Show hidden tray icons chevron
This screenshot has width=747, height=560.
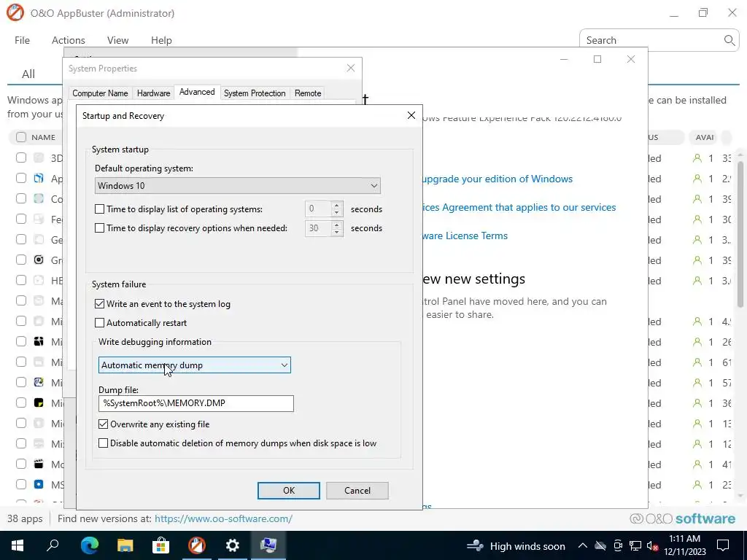tap(583, 545)
